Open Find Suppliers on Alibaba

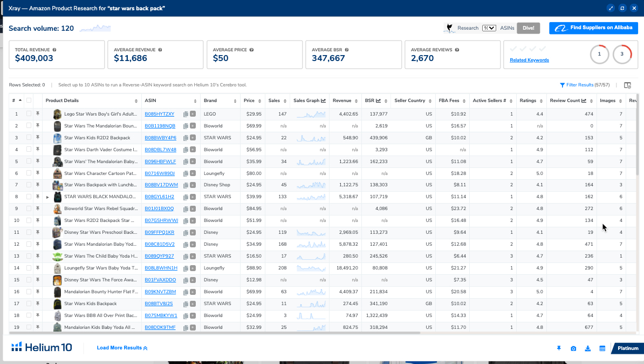593,28
